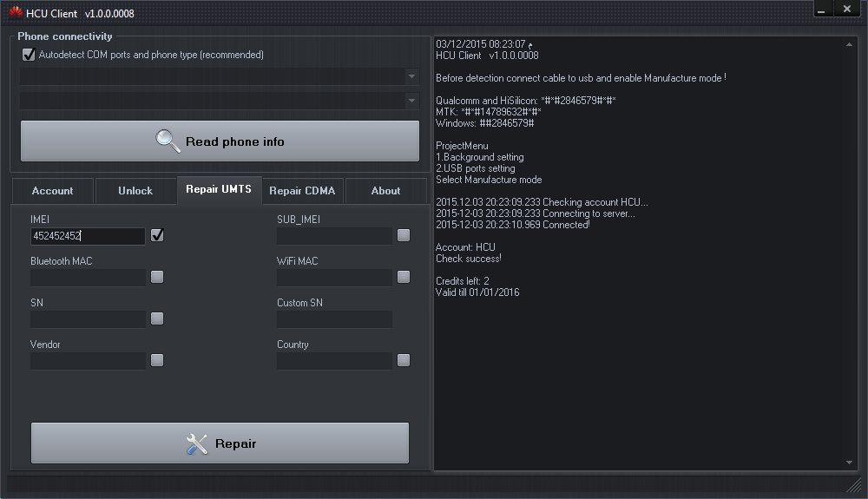Switch to the Unlock tab
The width and height of the screenshot is (868, 499).
[135, 191]
